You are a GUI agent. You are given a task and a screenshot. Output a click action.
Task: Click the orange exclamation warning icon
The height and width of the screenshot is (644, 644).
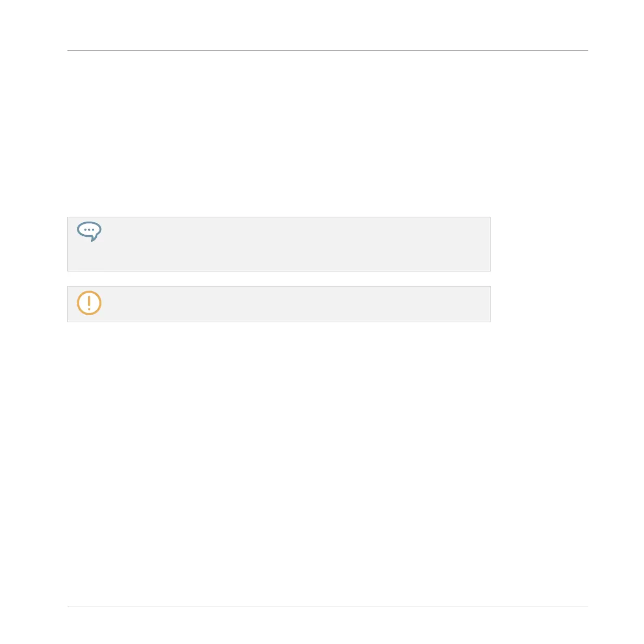tap(89, 303)
